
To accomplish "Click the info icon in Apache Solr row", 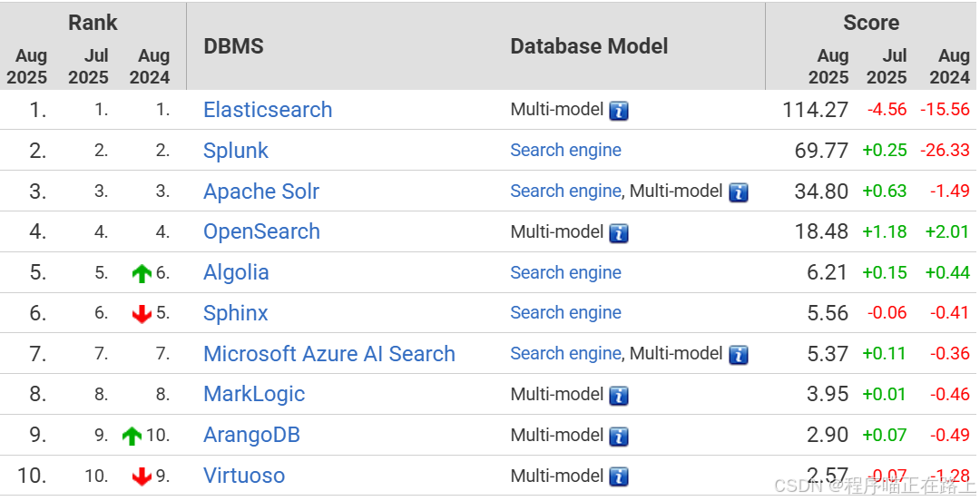I will pos(739,192).
